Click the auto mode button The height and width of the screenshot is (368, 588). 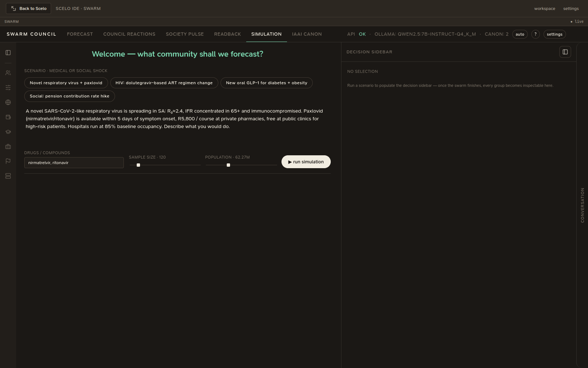point(520,34)
